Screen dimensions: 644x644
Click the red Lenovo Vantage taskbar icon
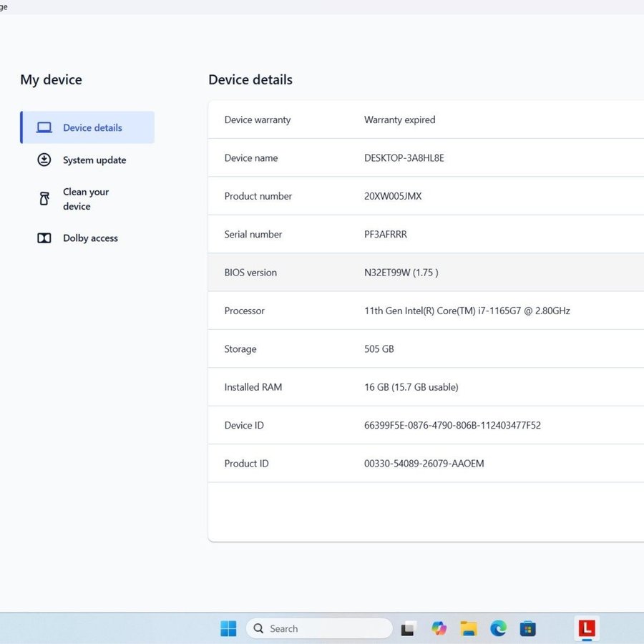tap(587, 628)
